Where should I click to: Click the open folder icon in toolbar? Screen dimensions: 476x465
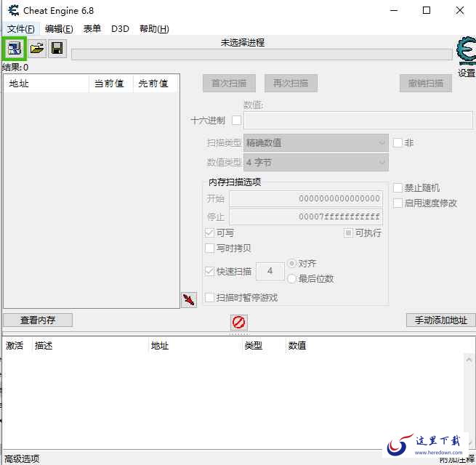[36, 49]
